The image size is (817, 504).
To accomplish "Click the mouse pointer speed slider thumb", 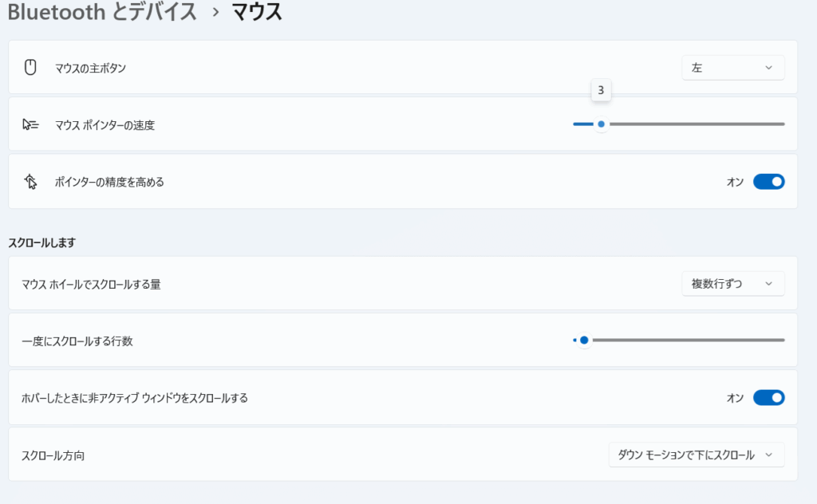I will coord(602,124).
